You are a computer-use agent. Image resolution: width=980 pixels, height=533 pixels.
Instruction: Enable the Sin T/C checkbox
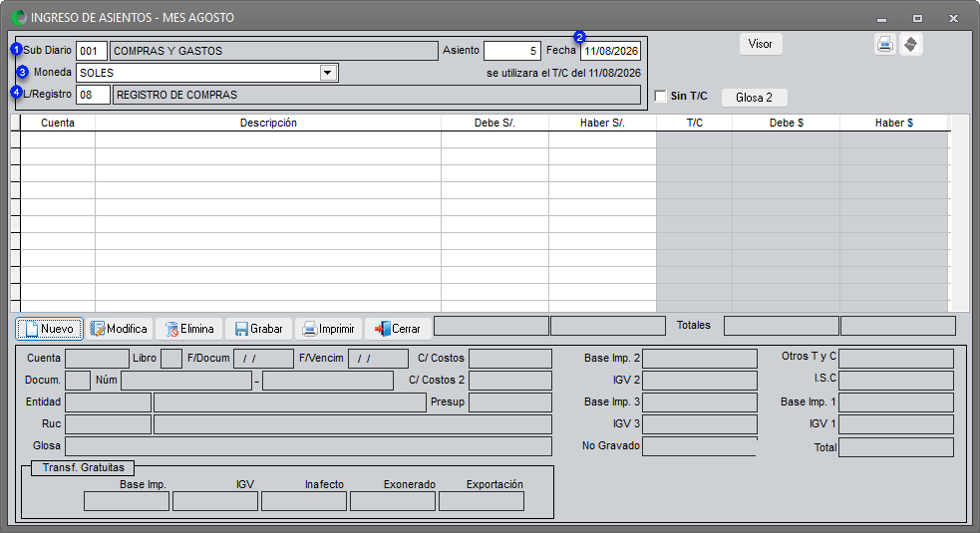tap(661, 97)
